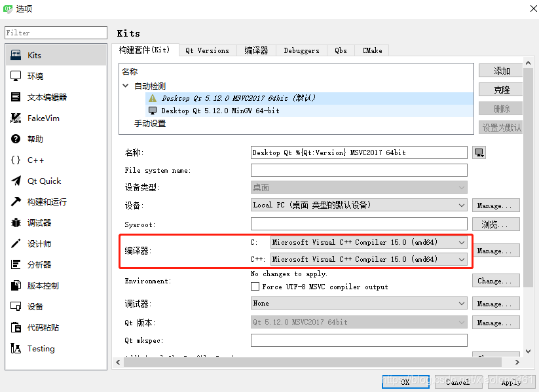Image resolution: width=539 pixels, height=392 pixels.
Task: Open the Testing flask icon
Action: 16,348
